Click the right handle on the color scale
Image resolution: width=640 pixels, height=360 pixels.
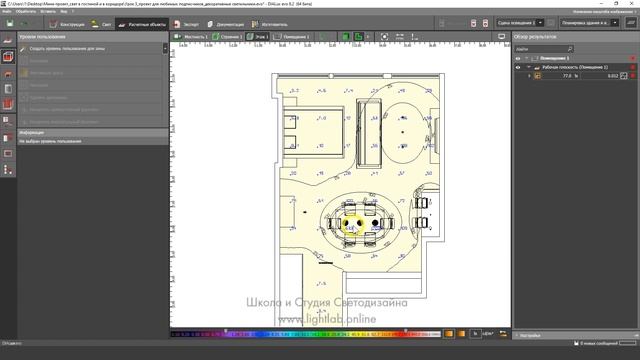click(x=406, y=331)
